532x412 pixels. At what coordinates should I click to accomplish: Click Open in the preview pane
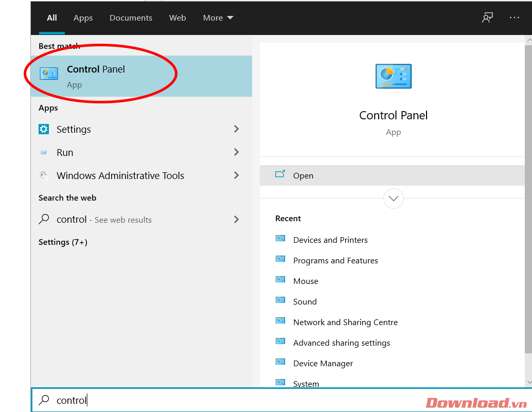pyautogui.click(x=392, y=175)
